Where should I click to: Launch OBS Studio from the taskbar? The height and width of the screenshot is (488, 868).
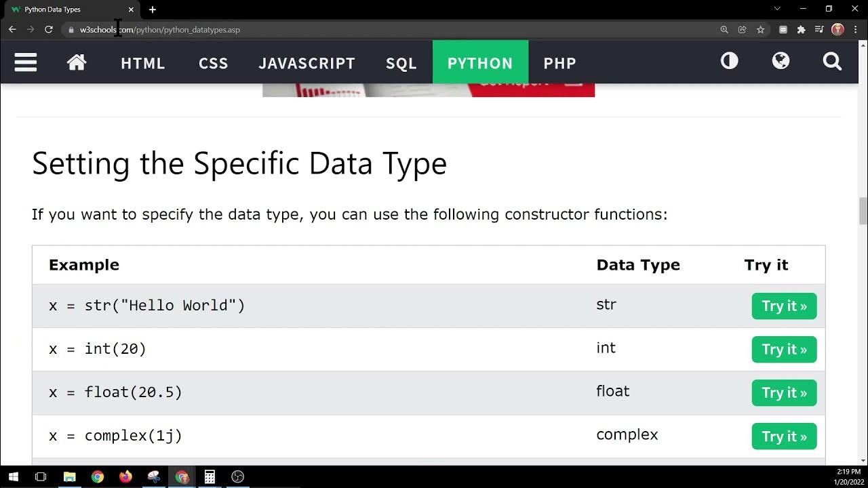(x=237, y=476)
